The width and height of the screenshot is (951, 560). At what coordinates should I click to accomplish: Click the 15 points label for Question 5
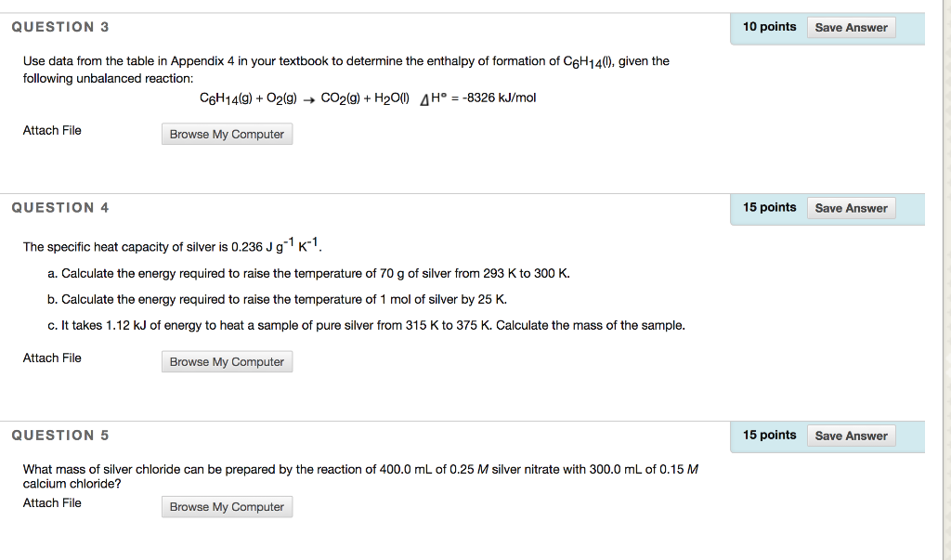click(769, 435)
